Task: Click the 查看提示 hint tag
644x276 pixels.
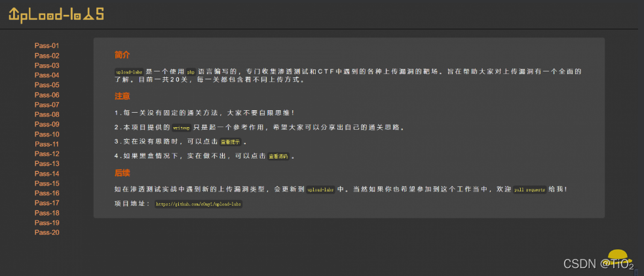Action: pyautogui.click(x=231, y=142)
